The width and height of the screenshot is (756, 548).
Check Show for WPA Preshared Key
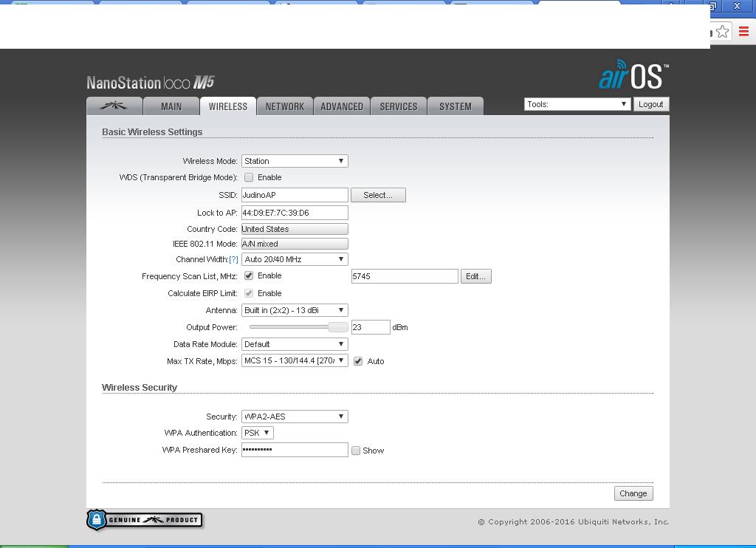[x=356, y=451]
